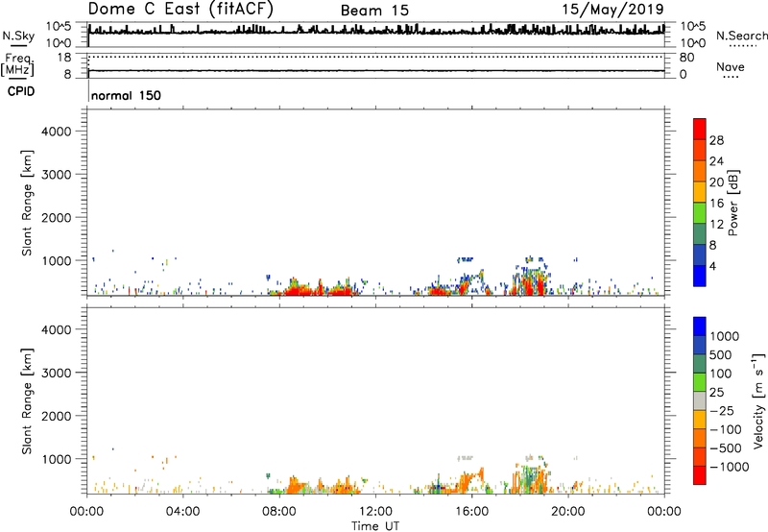Click the "Time UT" axis title

pyautogui.click(x=375, y=526)
